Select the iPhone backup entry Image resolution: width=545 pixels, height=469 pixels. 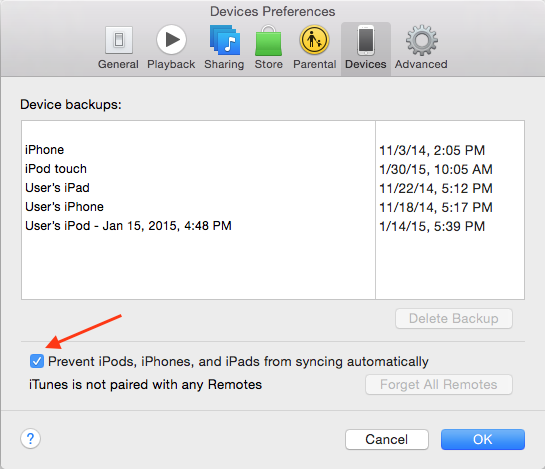tap(273, 150)
